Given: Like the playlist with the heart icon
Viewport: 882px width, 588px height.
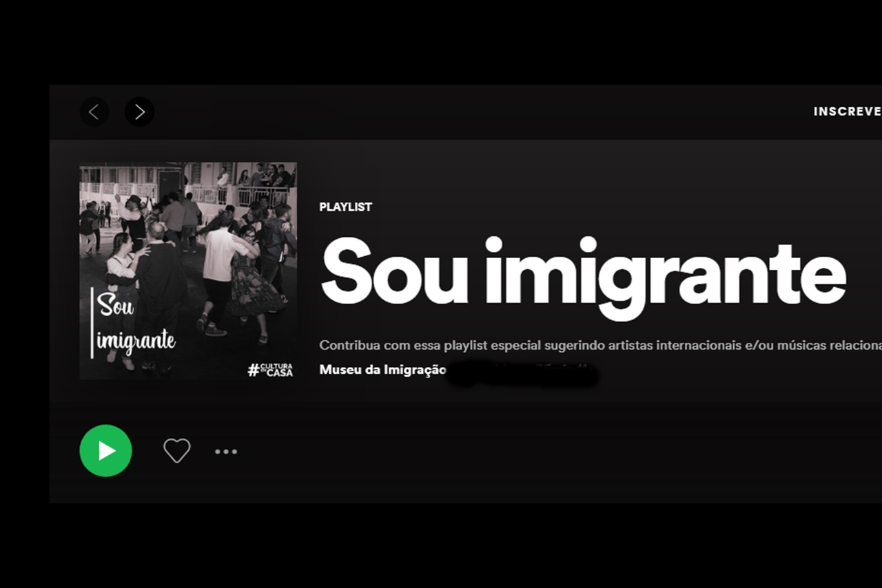Looking at the screenshot, I should coord(176,451).
